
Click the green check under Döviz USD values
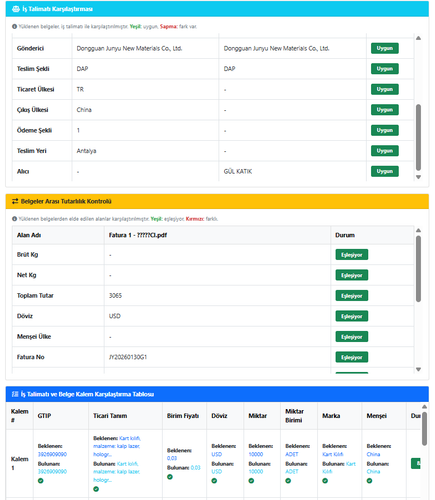tap(214, 481)
